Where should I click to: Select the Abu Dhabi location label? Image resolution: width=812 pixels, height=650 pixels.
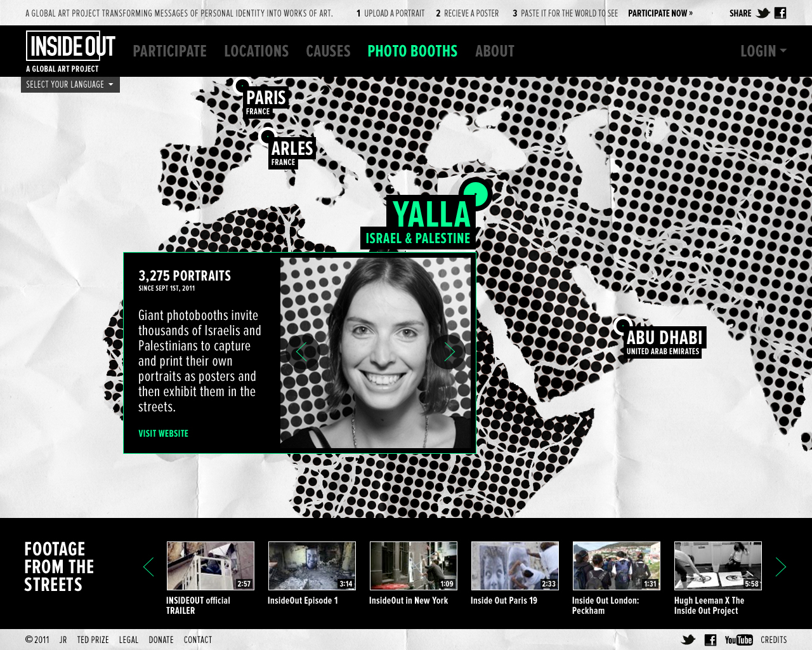tap(664, 343)
